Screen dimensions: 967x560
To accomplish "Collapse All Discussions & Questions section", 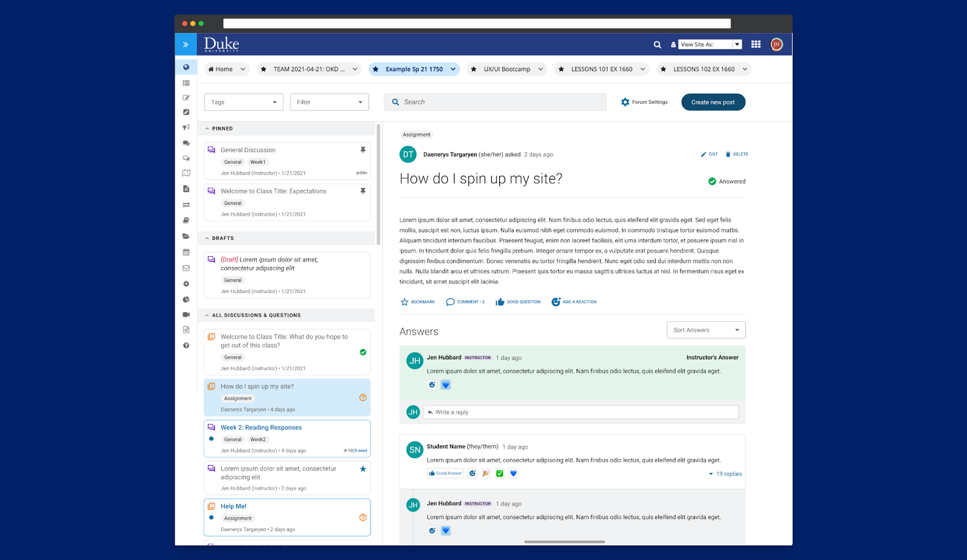I will (x=207, y=315).
